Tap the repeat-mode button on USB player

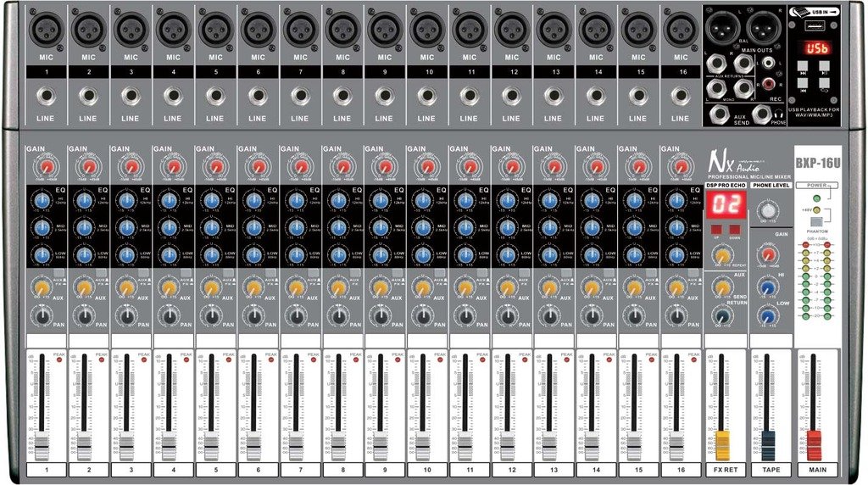(x=824, y=83)
